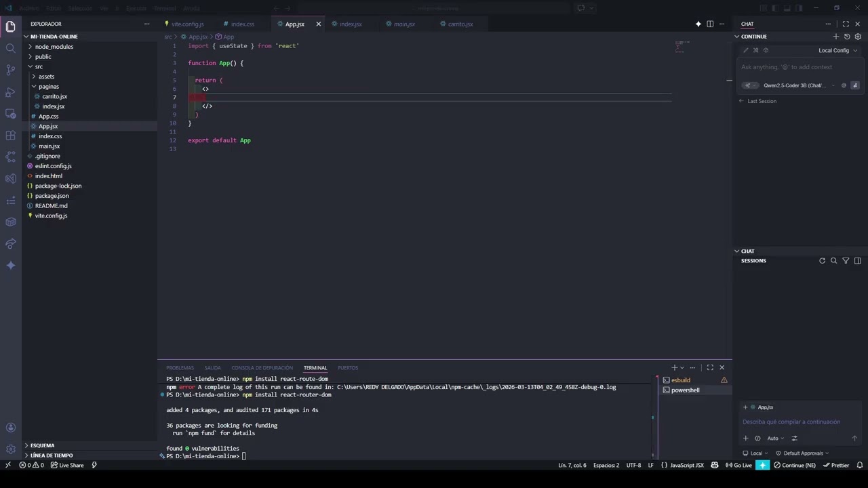Toggle Prettier formatter status item

click(x=836, y=465)
